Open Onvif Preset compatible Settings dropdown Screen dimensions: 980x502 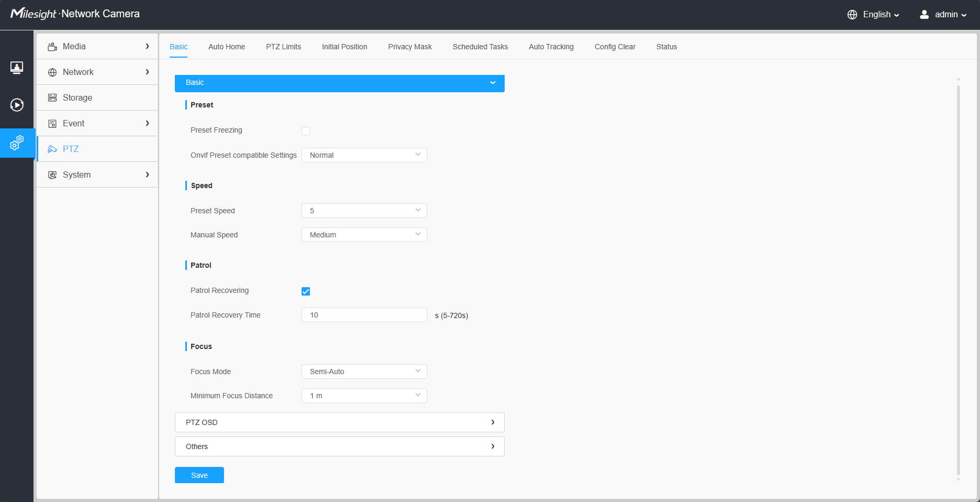pos(364,155)
